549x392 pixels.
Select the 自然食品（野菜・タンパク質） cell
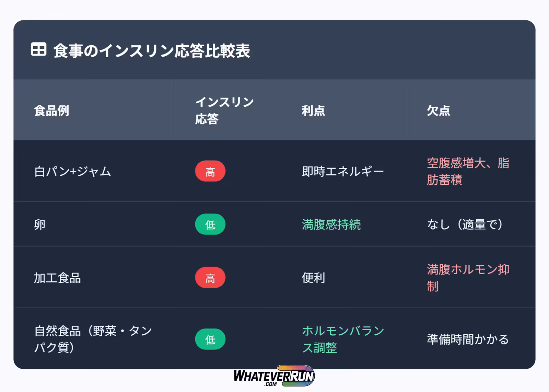click(93, 339)
